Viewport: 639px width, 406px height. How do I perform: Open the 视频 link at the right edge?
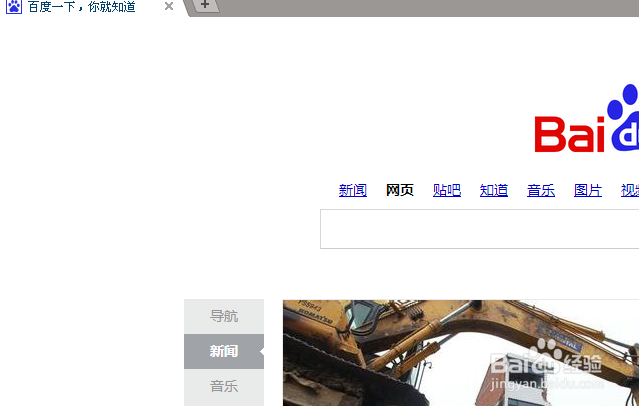[630, 190]
